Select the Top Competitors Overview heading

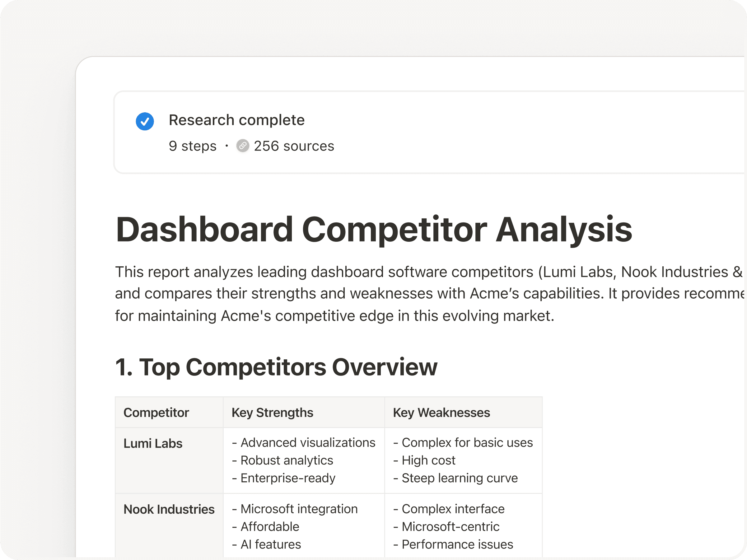pos(276,367)
